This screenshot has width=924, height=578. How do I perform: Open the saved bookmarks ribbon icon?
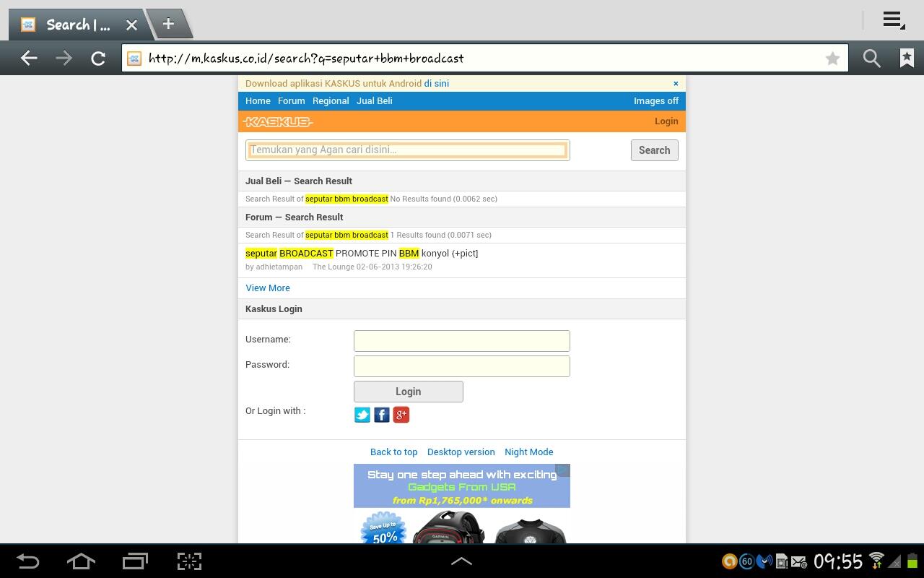(907, 59)
